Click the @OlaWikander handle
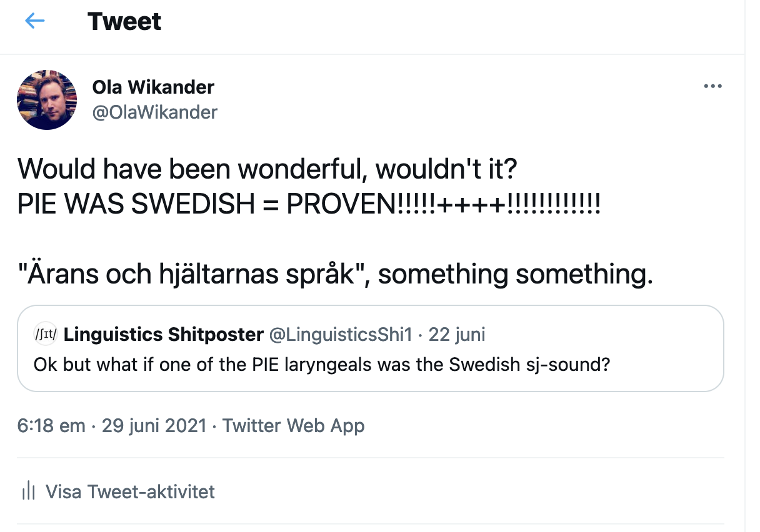 (x=155, y=112)
